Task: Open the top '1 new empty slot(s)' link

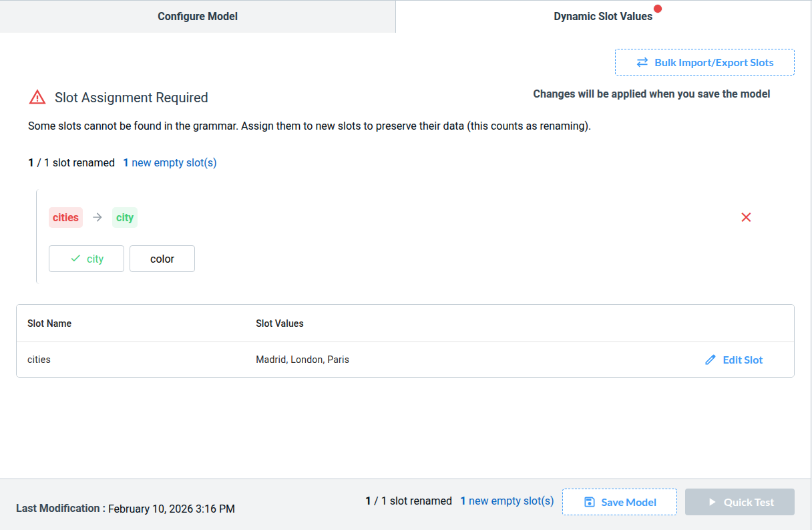Action: coord(170,162)
